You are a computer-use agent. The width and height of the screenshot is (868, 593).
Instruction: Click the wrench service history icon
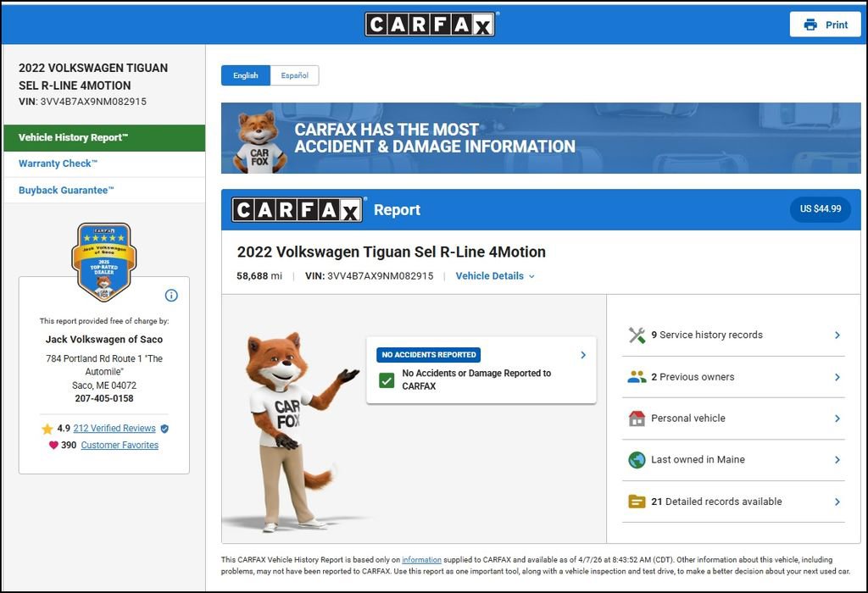pos(637,335)
